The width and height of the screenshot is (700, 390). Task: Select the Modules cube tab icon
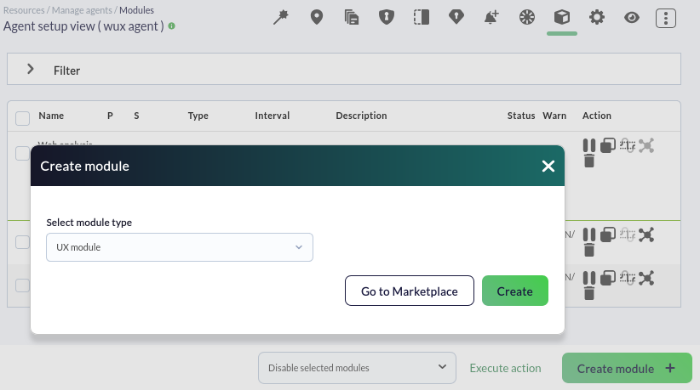562,17
